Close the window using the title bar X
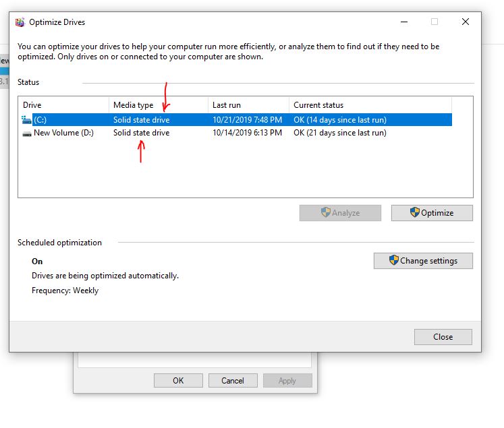Image resolution: width=504 pixels, height=428 pixels. (466, 22)
